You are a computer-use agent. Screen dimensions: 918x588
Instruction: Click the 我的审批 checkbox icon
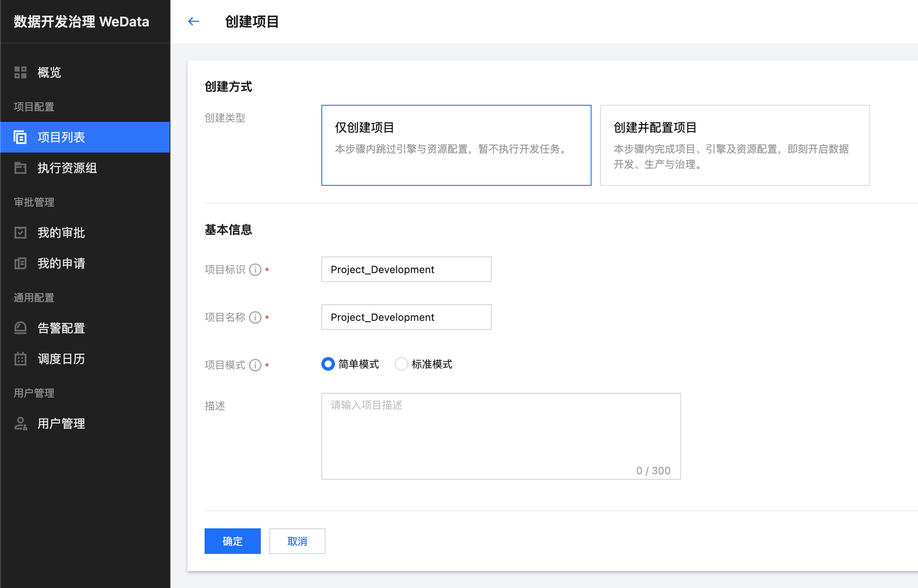(20, 233)
